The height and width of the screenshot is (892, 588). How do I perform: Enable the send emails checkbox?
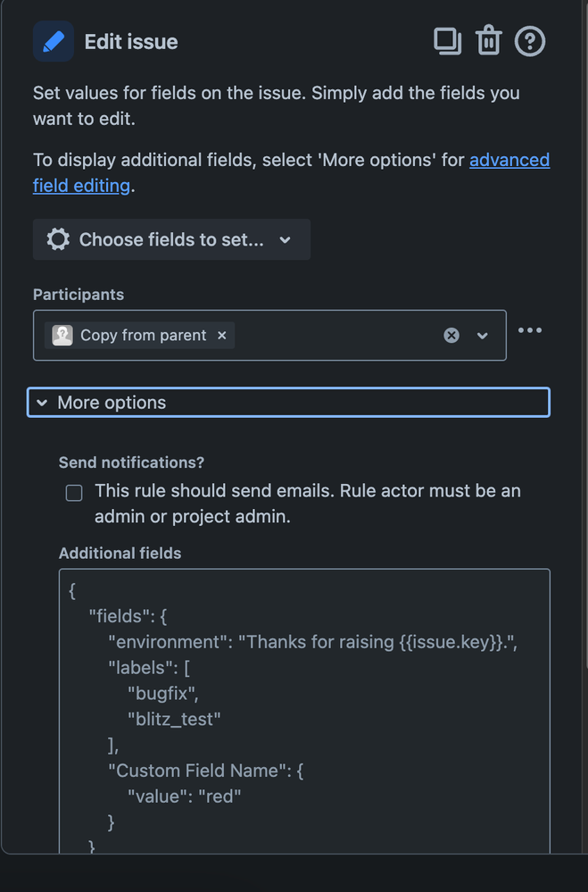74,493
